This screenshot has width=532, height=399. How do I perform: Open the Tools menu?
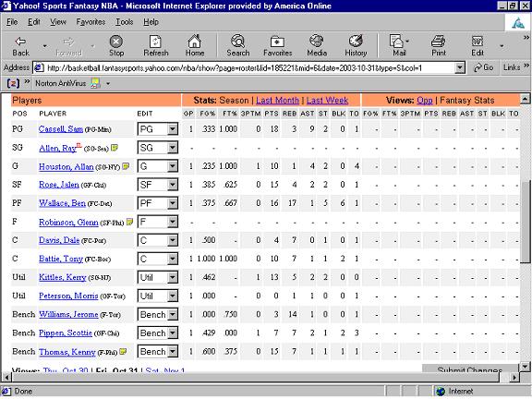click(124, 22)
